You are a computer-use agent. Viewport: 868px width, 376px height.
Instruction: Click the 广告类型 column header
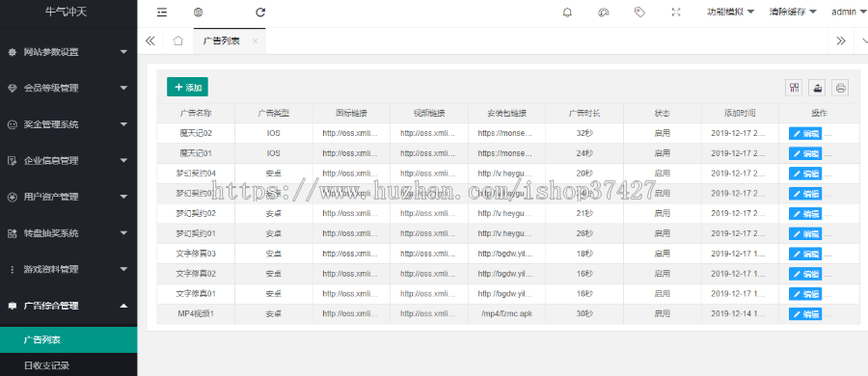pos(274,113)
